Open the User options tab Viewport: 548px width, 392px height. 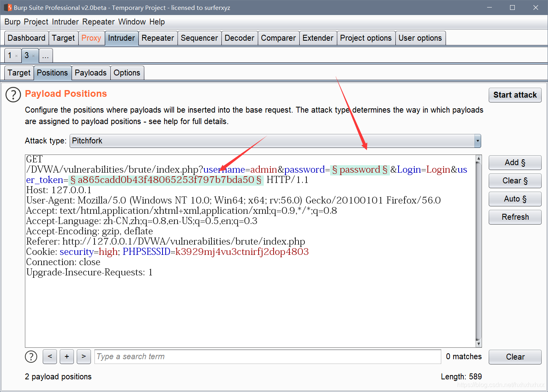click(420, 38)
